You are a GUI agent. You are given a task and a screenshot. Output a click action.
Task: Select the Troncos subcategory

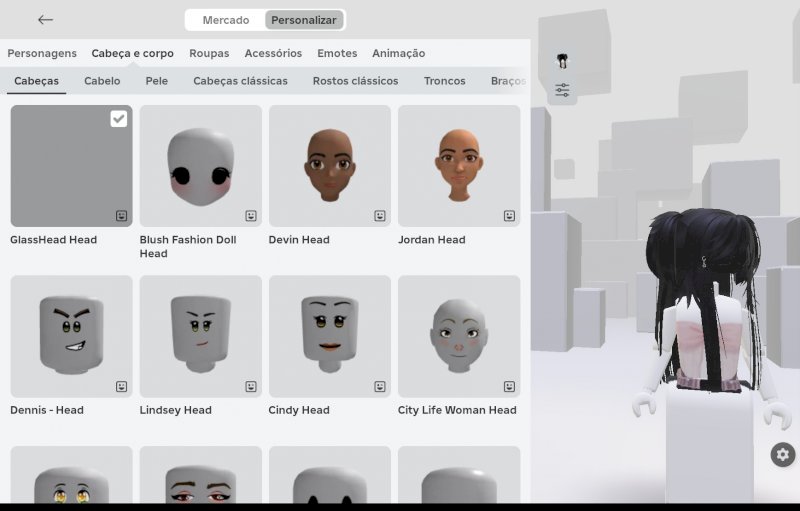tap(444, 81)
